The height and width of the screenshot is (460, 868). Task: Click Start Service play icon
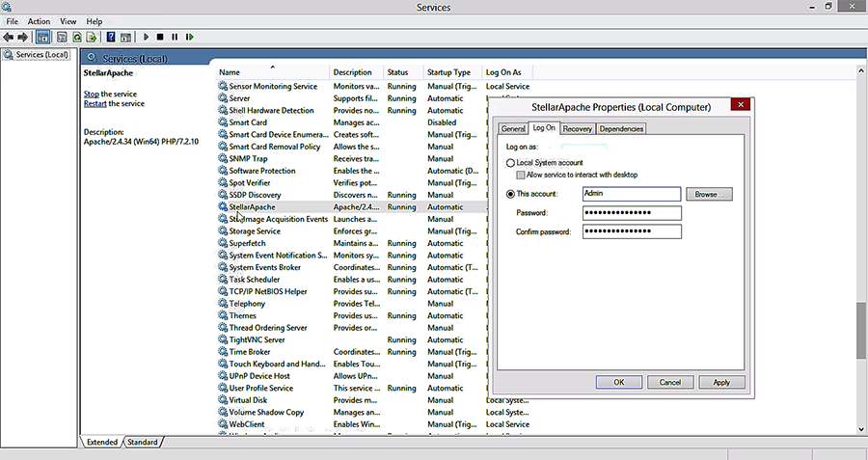coord(146,37)
